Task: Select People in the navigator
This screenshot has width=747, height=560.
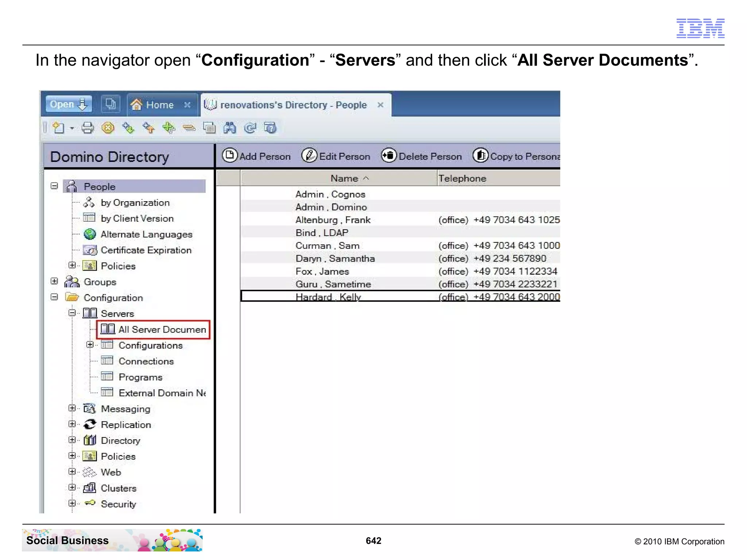Action: [100, 187]
